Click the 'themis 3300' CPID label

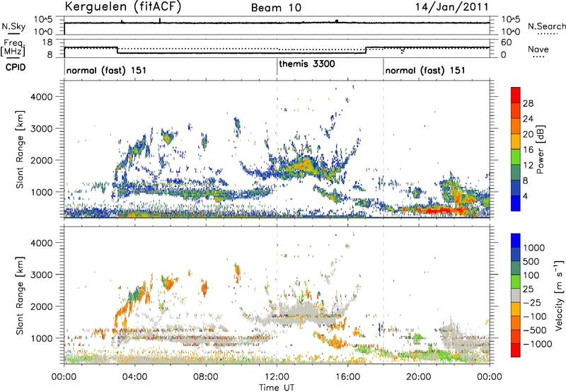307,64
